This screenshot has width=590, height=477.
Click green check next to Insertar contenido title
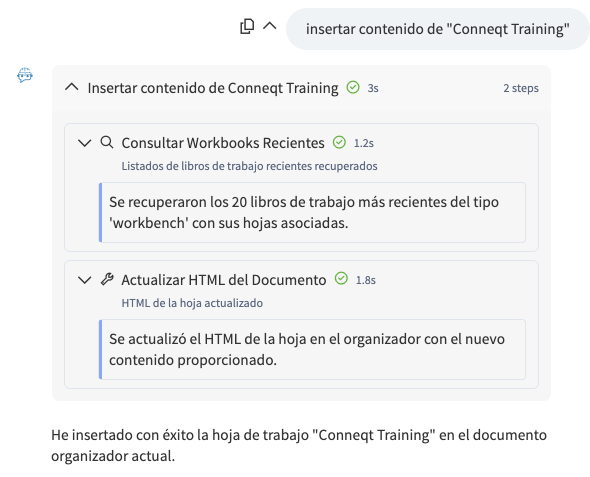pyautogui.click(x=353, y=87)
